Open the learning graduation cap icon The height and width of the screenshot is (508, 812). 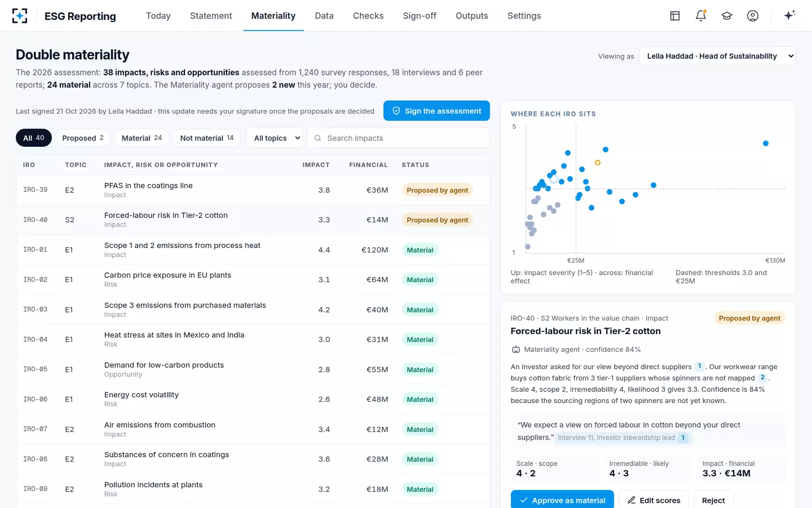pyautogui.click(x=727, y=16)
